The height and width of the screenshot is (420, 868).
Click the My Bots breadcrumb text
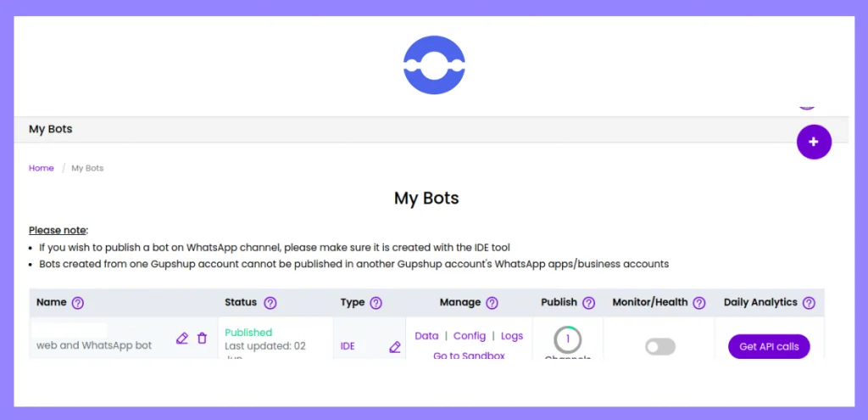87,168
